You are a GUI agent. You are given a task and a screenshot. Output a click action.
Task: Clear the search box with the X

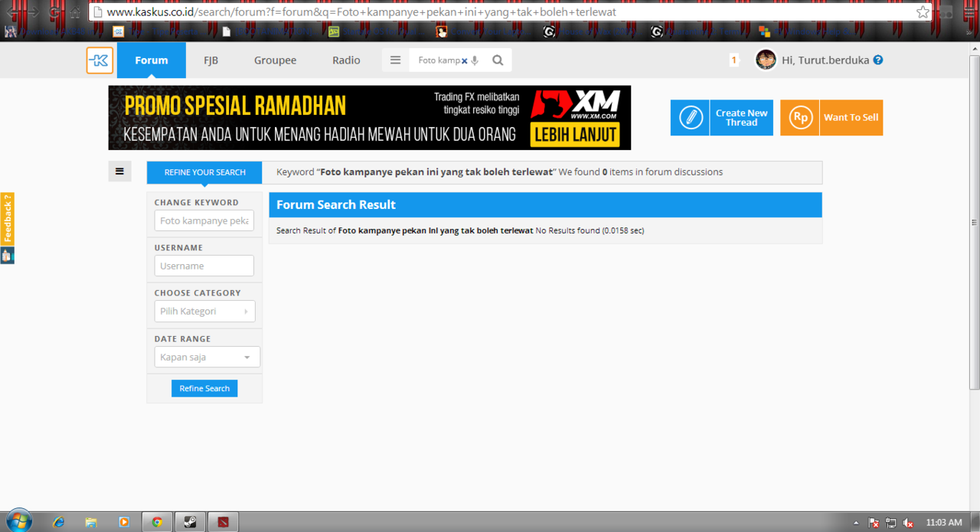click(464, 61)
